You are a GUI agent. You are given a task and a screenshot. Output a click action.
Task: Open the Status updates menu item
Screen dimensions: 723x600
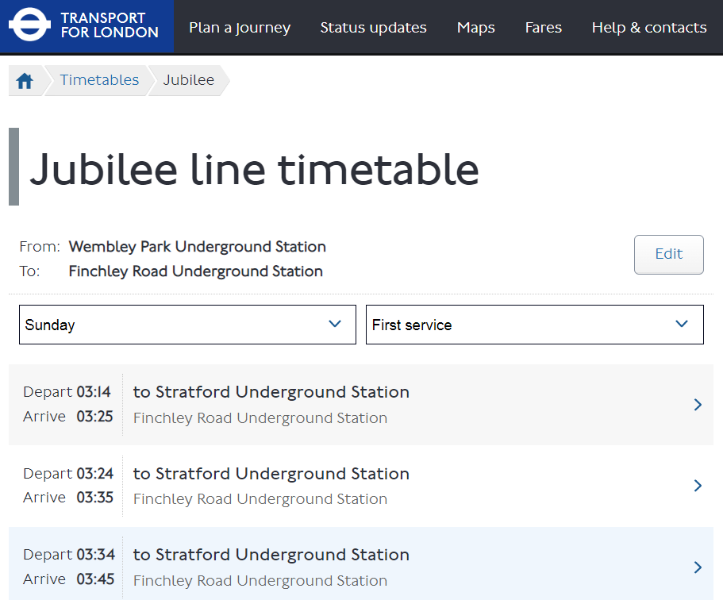coord(373,27)
